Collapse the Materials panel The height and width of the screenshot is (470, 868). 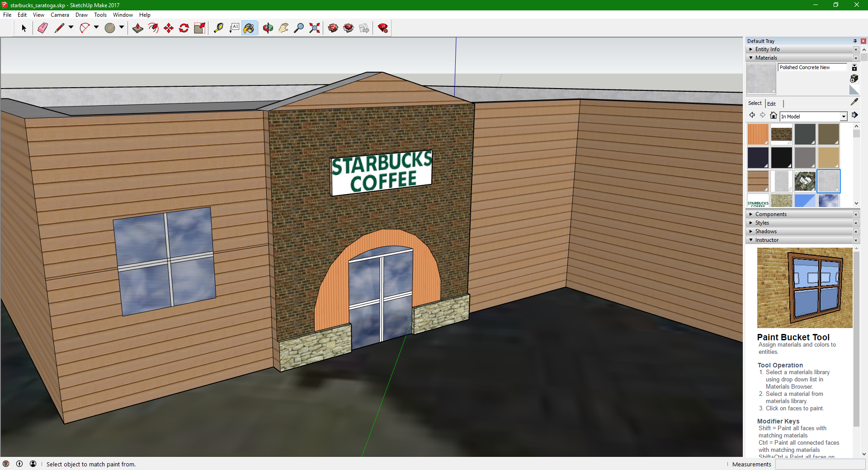[x=751, y=58]
